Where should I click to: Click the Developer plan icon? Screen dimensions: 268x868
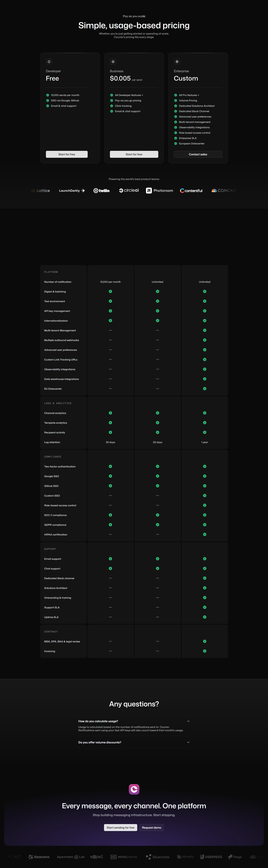point(49,62)
